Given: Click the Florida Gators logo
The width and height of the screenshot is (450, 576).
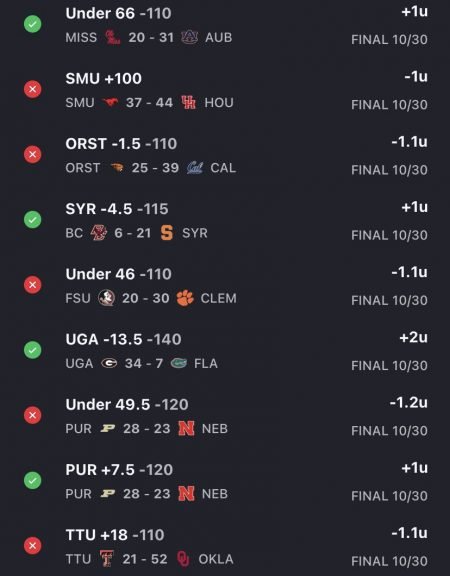Looking at the screenshot, I should pyautogui.click(x=179, y=363).
